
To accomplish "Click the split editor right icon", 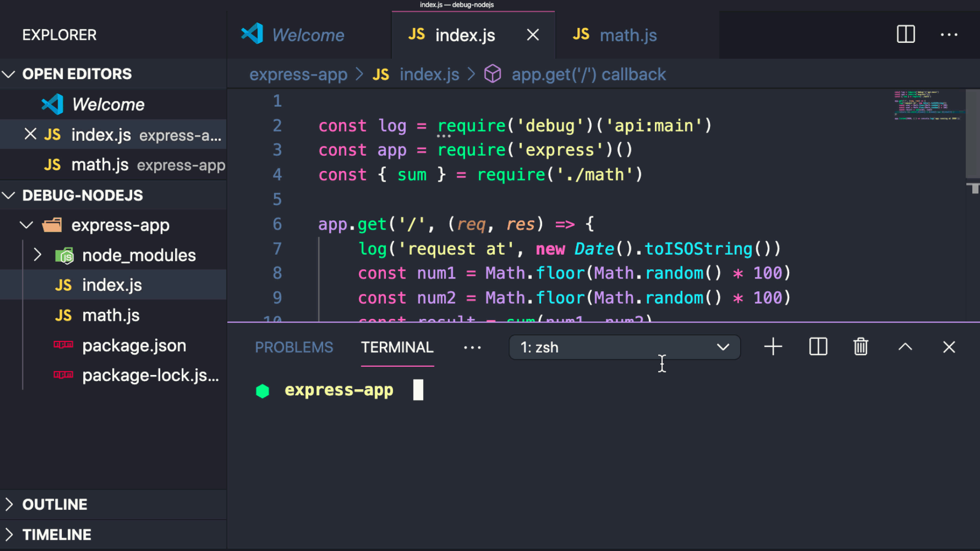I will pyautogui.click(x=905, y=35).
